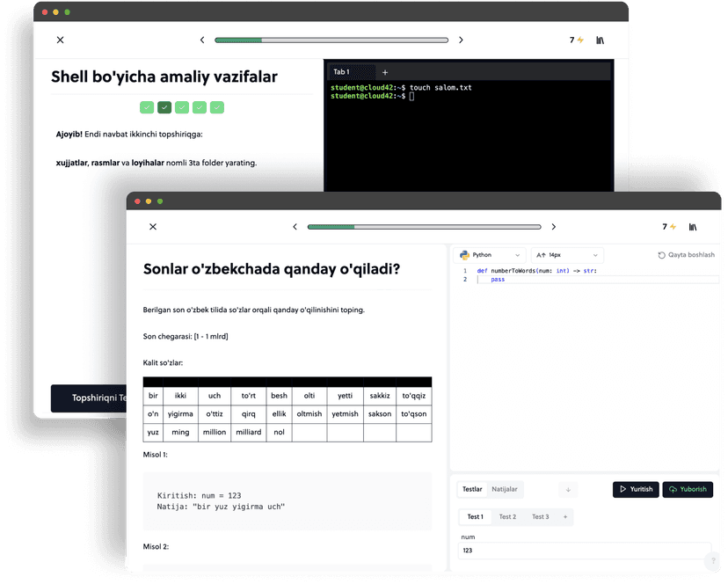Switch to the Natijalar tab

pos(504,489)
